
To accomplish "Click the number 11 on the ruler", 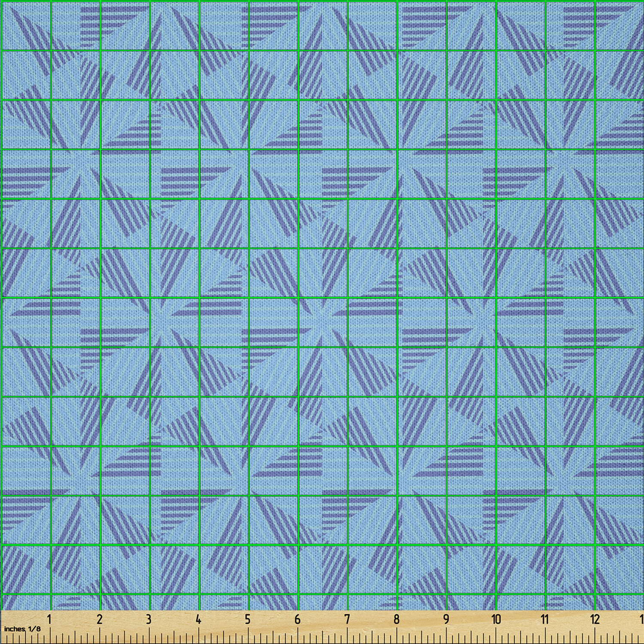I will coord(545,619).
